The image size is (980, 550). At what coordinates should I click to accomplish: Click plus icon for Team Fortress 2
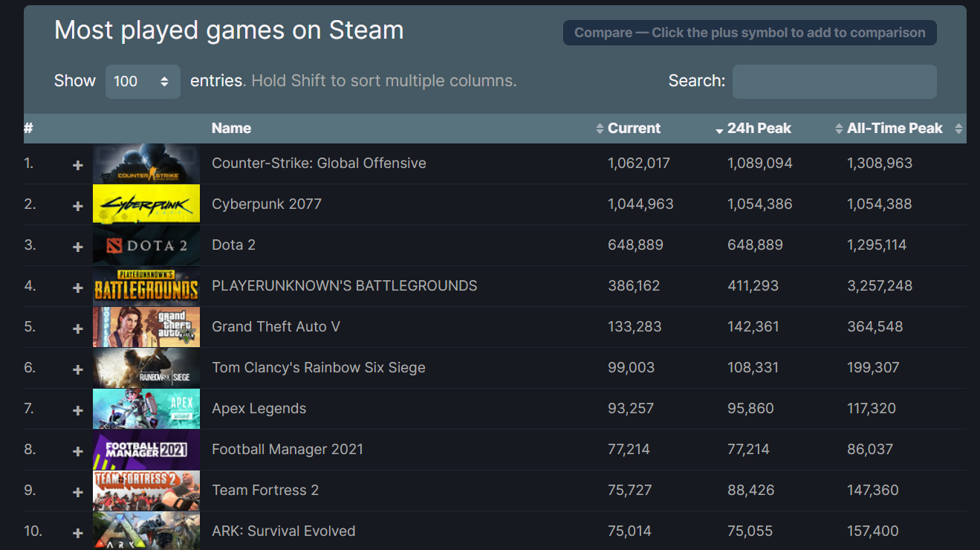[x=77, y=492]
